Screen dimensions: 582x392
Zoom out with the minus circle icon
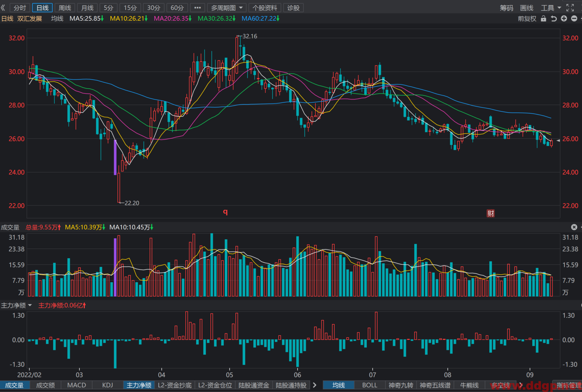(574, 18)
